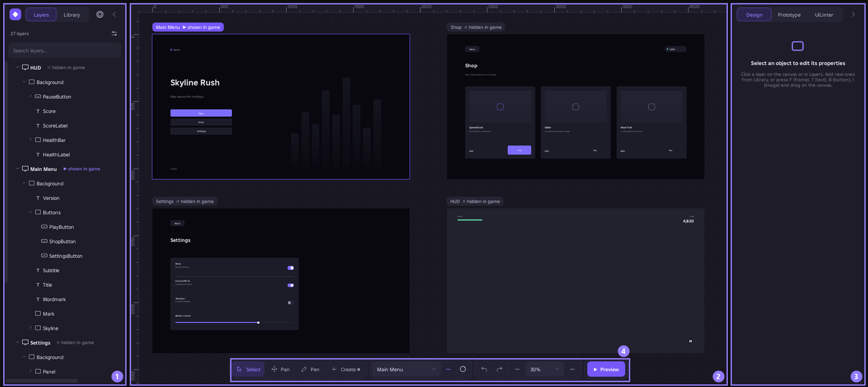Select the Select arrow tool
868x387 pixels.
point(249,369)
